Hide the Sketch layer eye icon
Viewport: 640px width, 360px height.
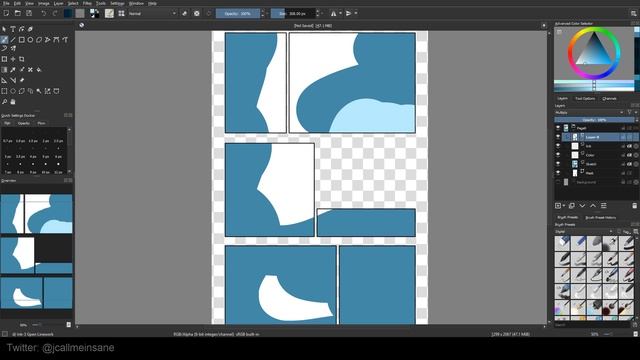(558, 164)
